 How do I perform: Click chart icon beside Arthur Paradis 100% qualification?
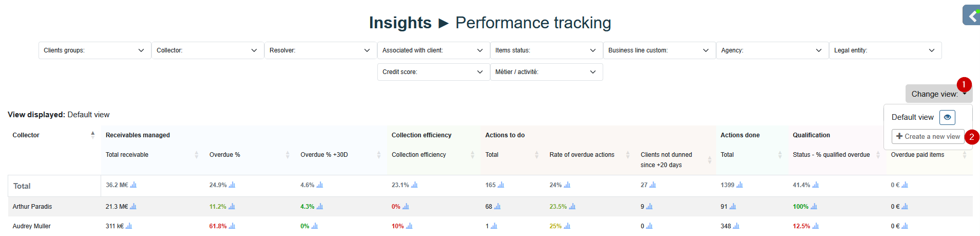[x=814, y=207]
